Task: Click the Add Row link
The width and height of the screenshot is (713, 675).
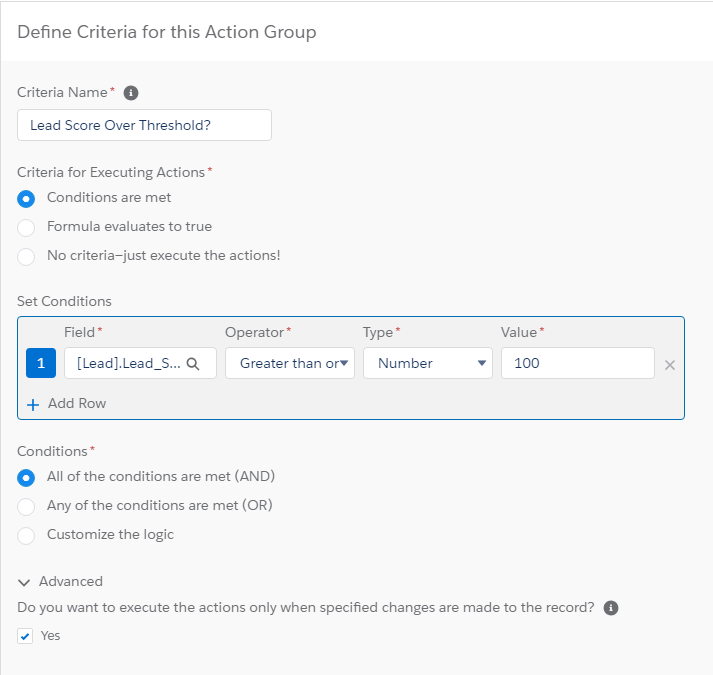Action: tap(76, 404)
